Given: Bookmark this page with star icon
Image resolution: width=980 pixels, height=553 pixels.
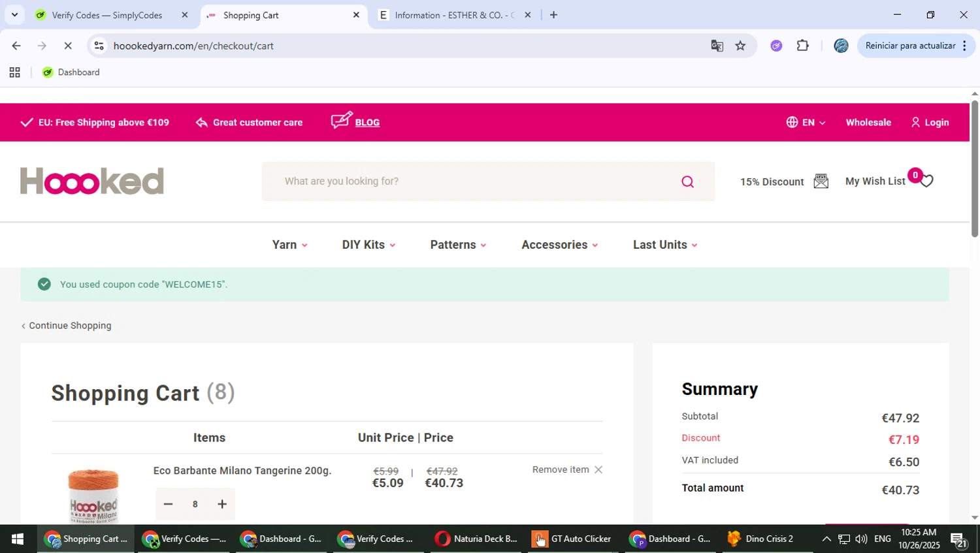Looking at the screenshot, I should [x=740, y=46].
